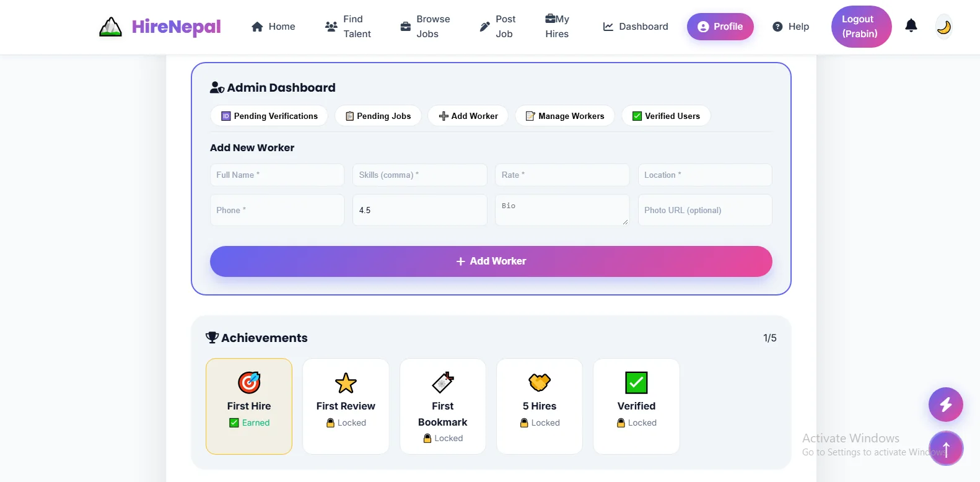Click the HireNepal mountain logo icon
The height and width of the screenshot is (482, 980).
tap(110, 27)
